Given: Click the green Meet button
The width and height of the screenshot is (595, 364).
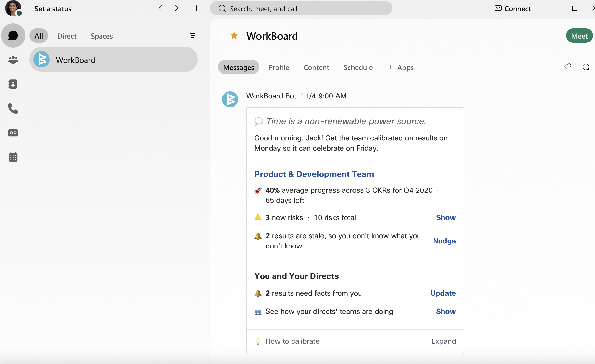Looking at the screenshot, I should pyautogui.click(x=579, y=36).
